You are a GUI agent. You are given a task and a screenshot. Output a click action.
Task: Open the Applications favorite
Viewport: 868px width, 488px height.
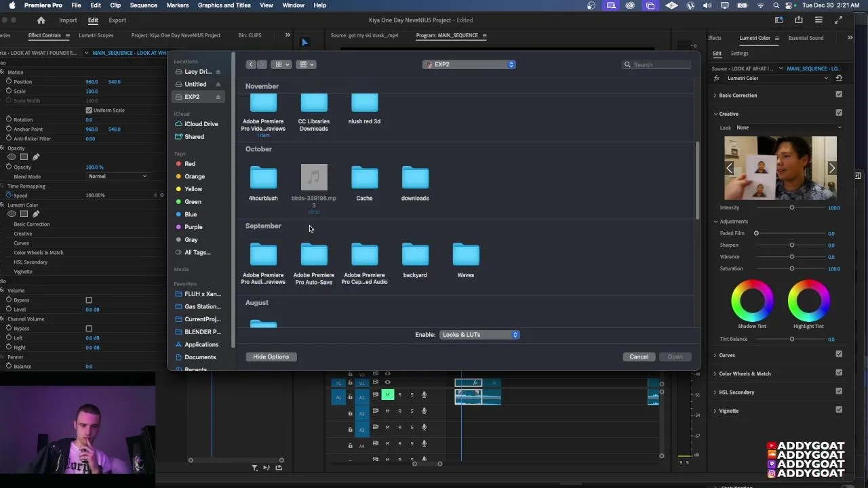click(197, 344)
